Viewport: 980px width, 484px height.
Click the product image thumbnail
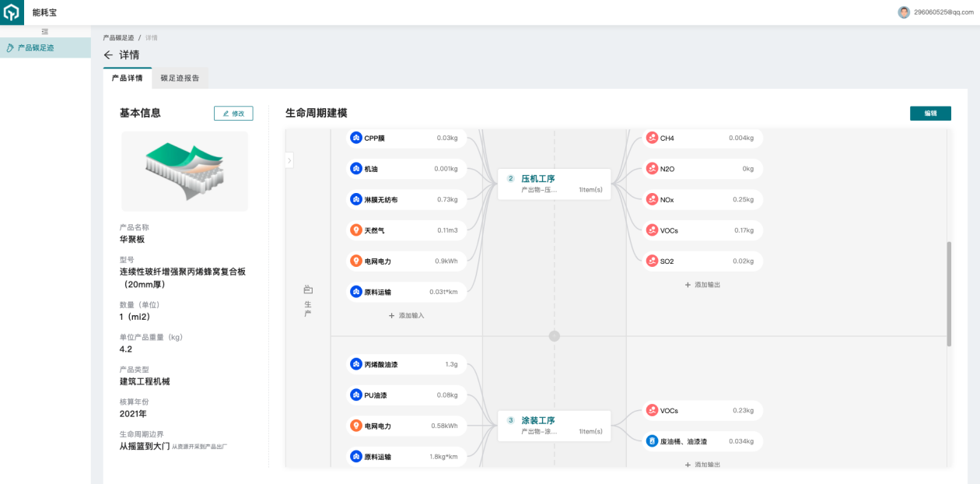(184, 171)
